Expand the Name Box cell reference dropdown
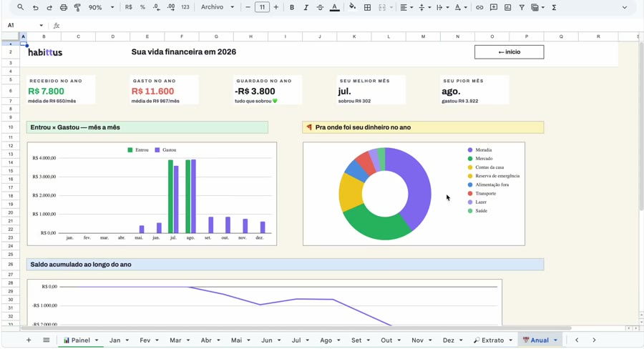The image size is (644, 349). [41, 26]
